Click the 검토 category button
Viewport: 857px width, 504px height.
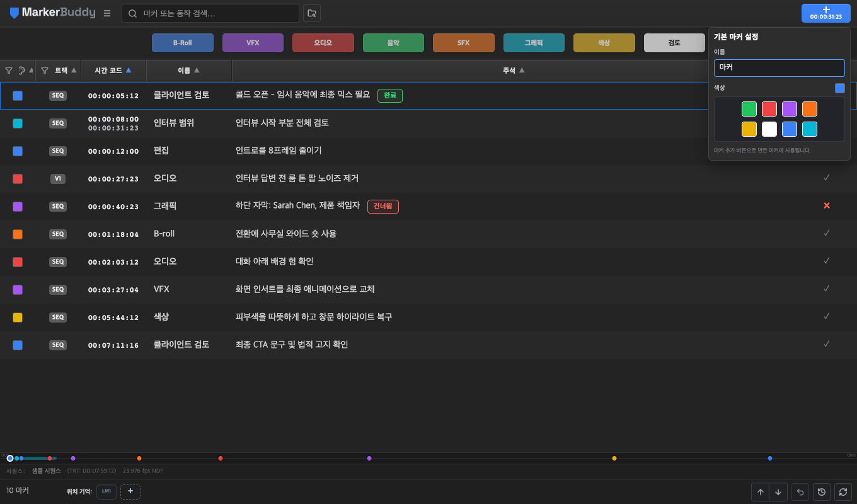674,43
